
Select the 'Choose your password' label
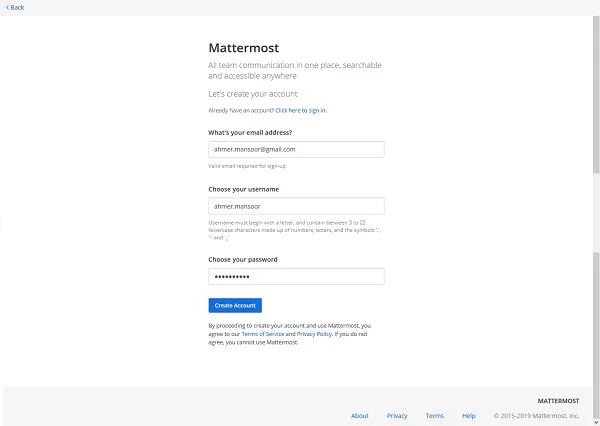(x=243, y=260)
